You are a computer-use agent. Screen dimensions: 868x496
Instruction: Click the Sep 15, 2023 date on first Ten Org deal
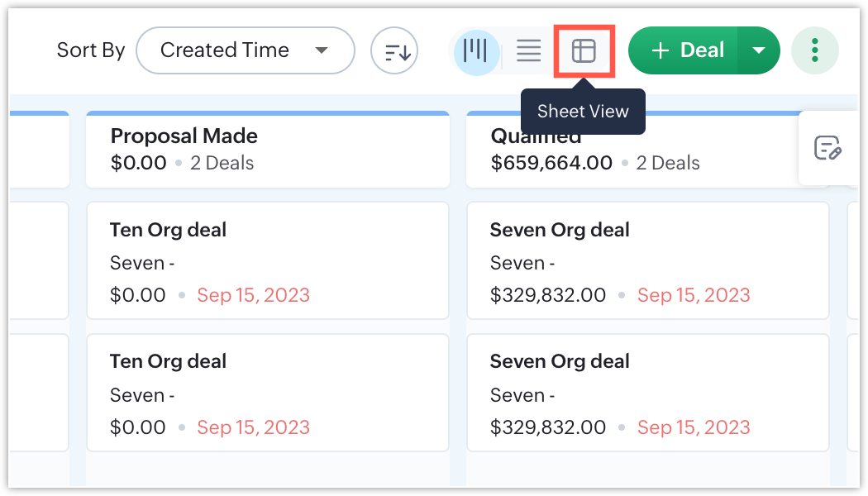click(253, 295)
